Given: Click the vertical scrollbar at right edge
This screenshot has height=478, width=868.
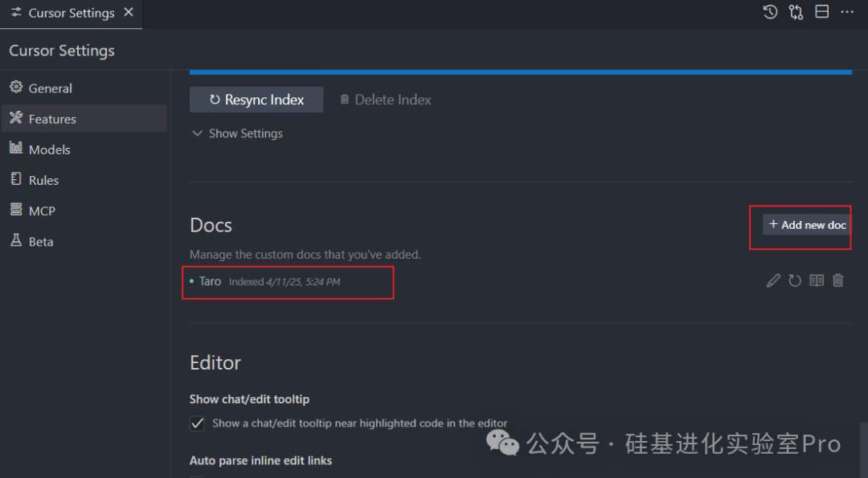Looking at the screenshot, I should 863,448.
